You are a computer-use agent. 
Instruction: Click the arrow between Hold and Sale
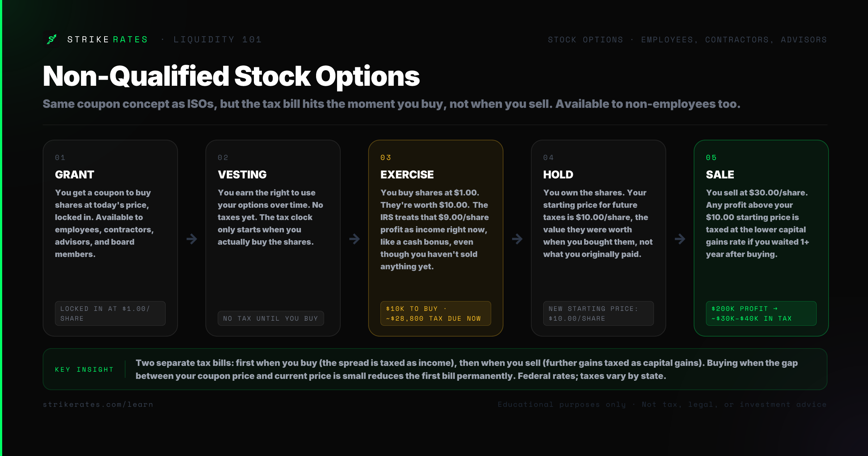(680, 239)
